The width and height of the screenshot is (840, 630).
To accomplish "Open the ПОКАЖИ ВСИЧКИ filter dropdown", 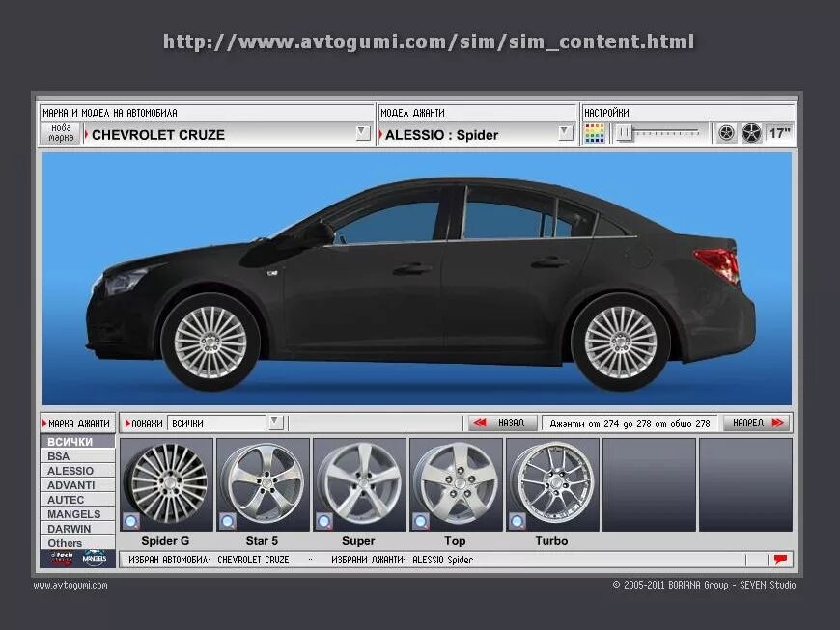I will (275, 423).
